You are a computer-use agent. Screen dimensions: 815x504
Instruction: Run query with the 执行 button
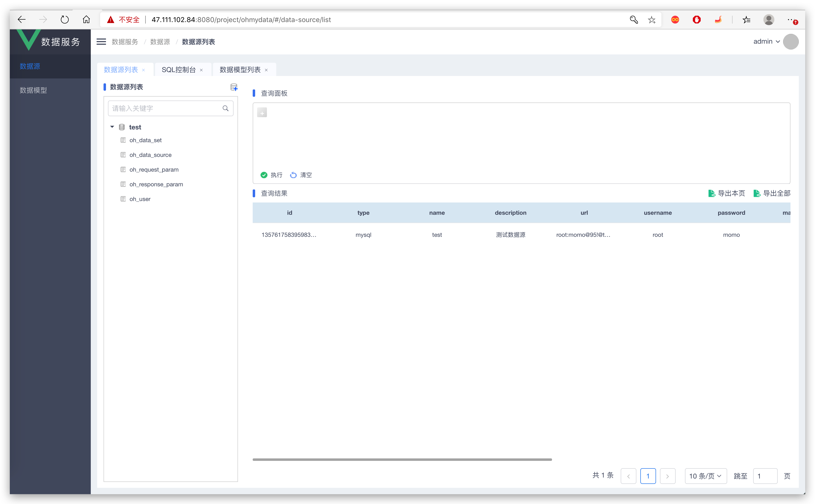(x=271, y=175)
